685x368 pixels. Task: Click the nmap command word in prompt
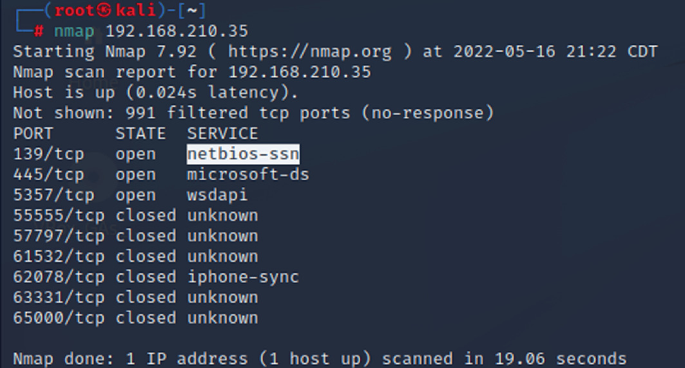point(74,31)
